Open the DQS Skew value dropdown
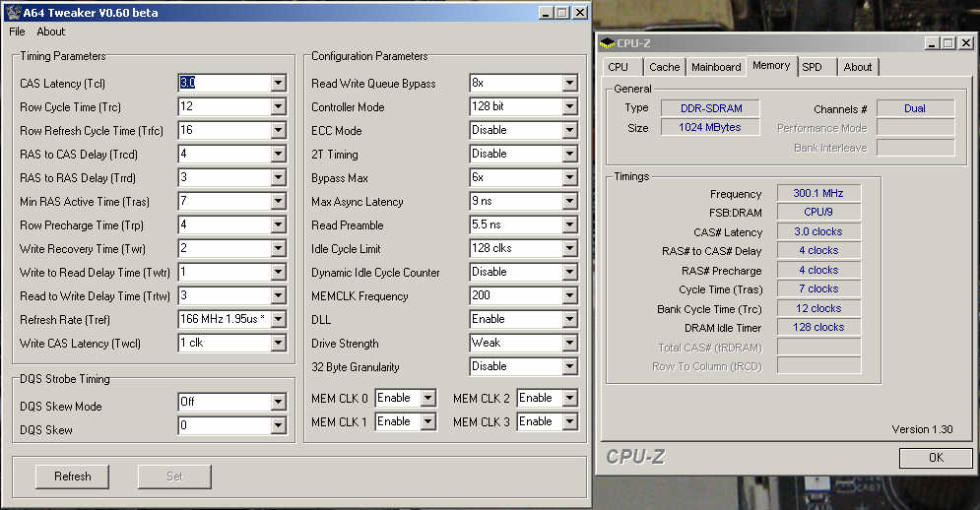This screenshot has height=510, width=980. tap(279, 426)
